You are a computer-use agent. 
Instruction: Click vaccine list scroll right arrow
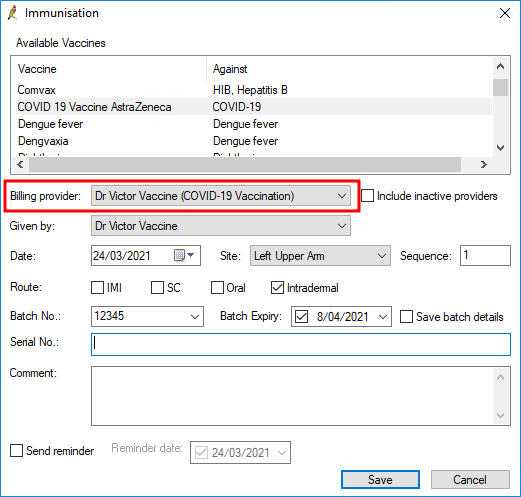click(x=484, y=164)
